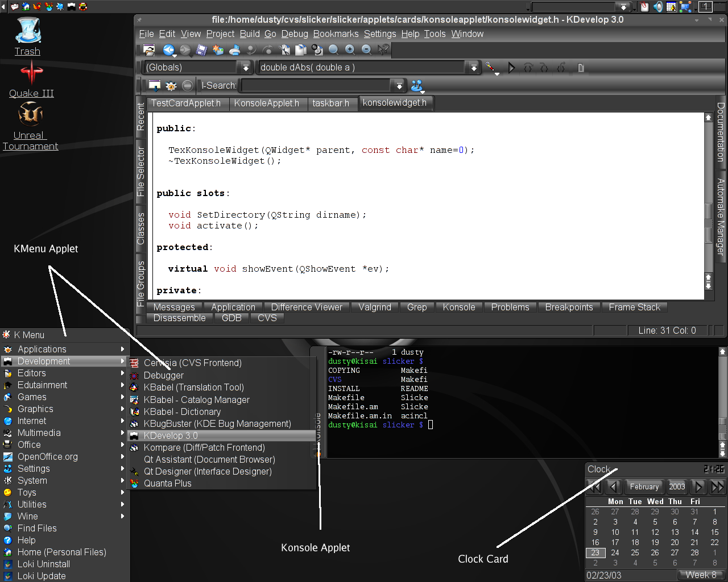Open the File menu in KDevelop
The height and width of the screenshot is (582, 728).
[147, 34]
